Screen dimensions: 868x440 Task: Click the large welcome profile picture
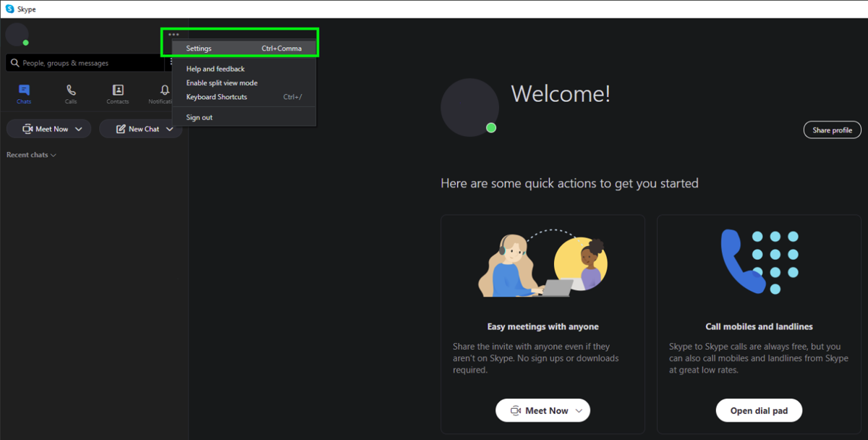click(469, 107)
